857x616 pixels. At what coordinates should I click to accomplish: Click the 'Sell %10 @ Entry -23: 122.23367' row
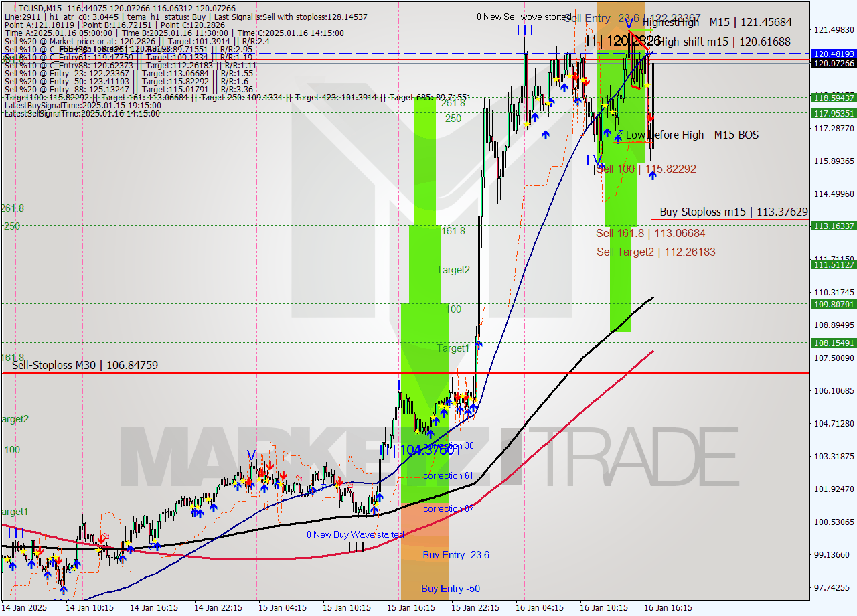pyautogui.click(x=129, y=73)
